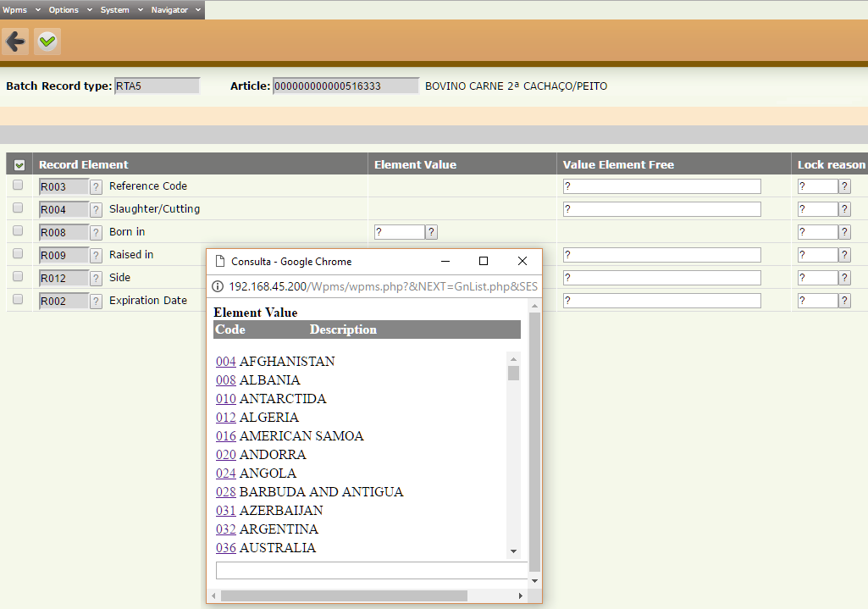The width and height of the screenshot is (868, 609).
Task: Open the System menu
Action: [122, 10]
